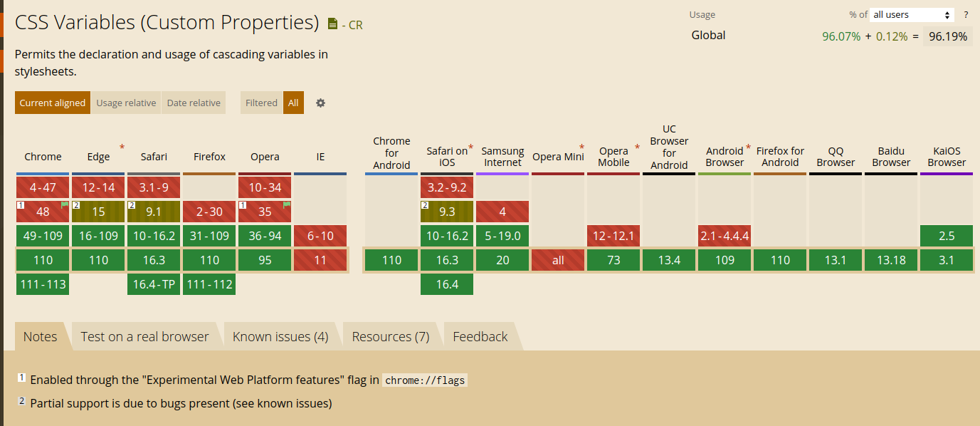Viewport: 980px width, 426px height.
Task: Click the green flag on Opera 35
Action: coord(287,204)
